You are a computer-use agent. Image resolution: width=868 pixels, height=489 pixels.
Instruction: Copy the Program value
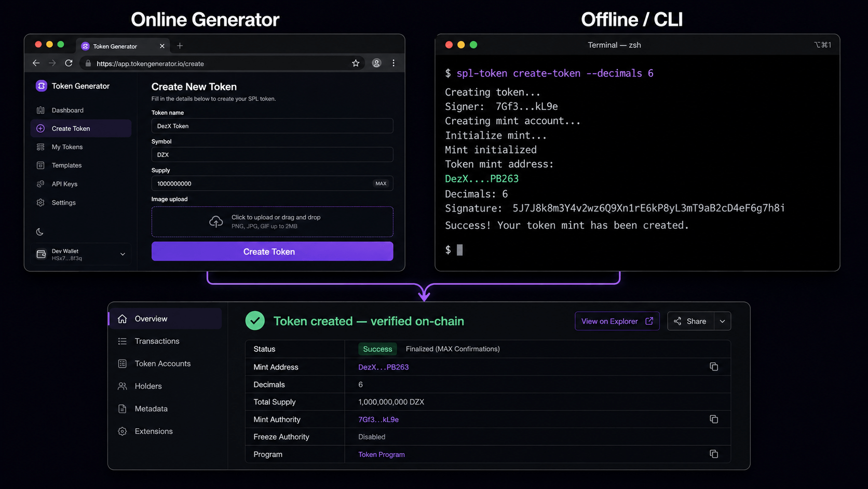point(714,454)
